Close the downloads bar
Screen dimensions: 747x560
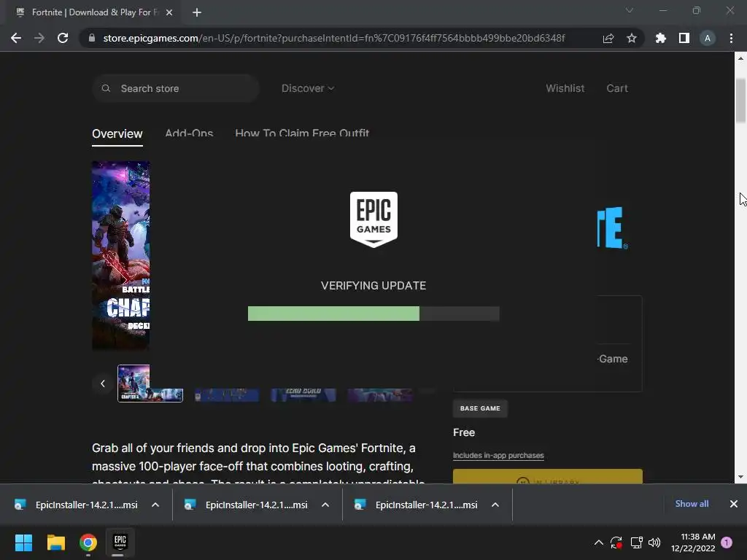coord(734,504)
